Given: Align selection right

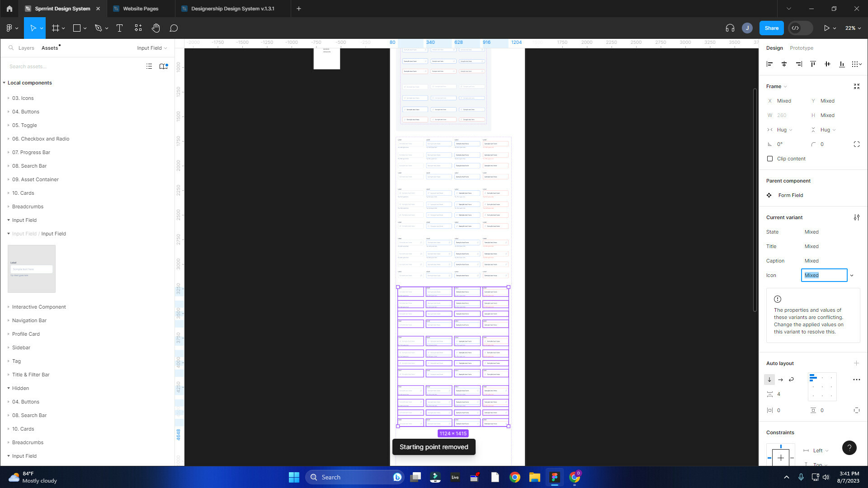Looking at the screenshot, I should click(799, 64).
